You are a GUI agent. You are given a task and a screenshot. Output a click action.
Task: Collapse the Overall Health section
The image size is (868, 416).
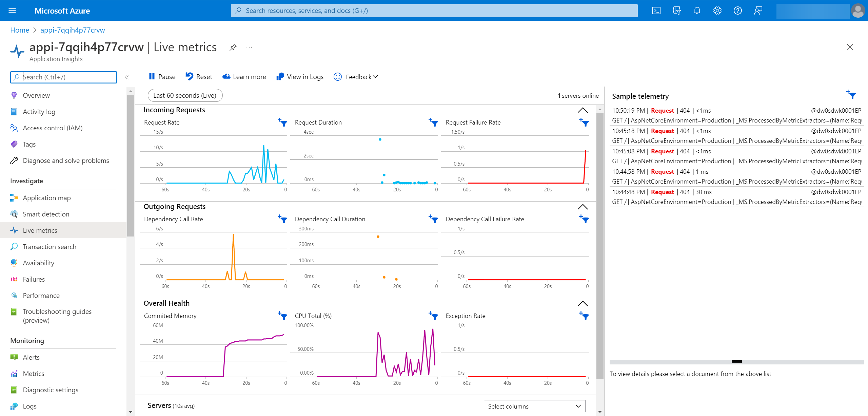point(583,303)
